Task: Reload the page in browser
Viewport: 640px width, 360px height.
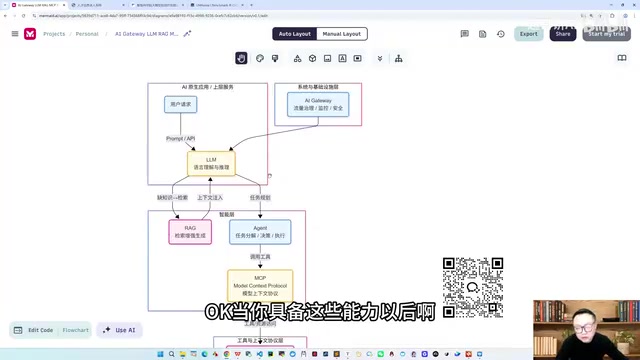Action: click(x=24, y=16)
